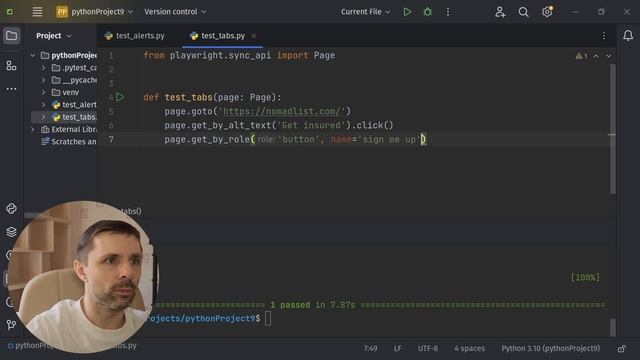The image size is (640, 360).
Task: Open editor tabs options menu
Action: [x=604, y=36]
